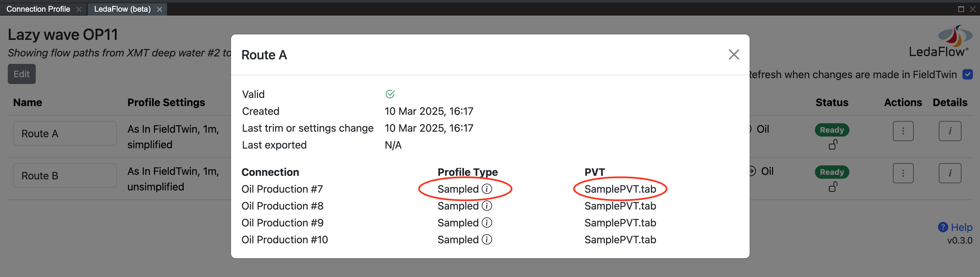Screen dimensions: 980x277
Task: Click the Route B name field
Action: (x=65, y=175)
